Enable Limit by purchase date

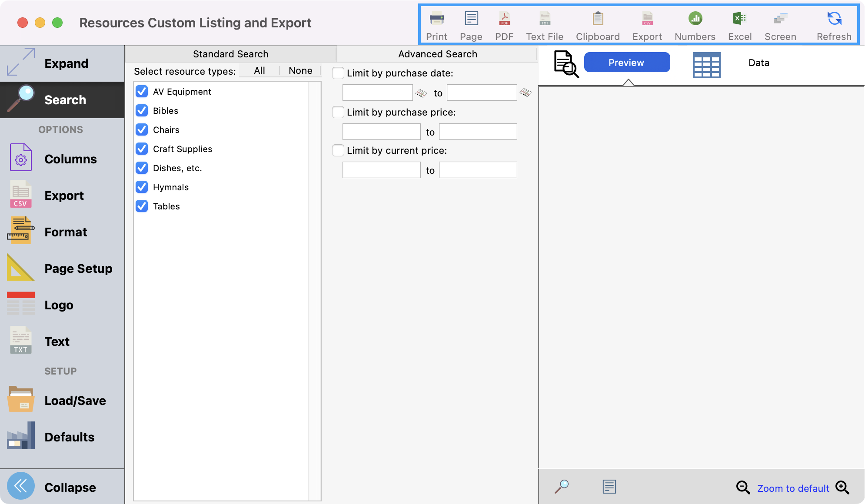pyautogui.click(x=338, y=73)
